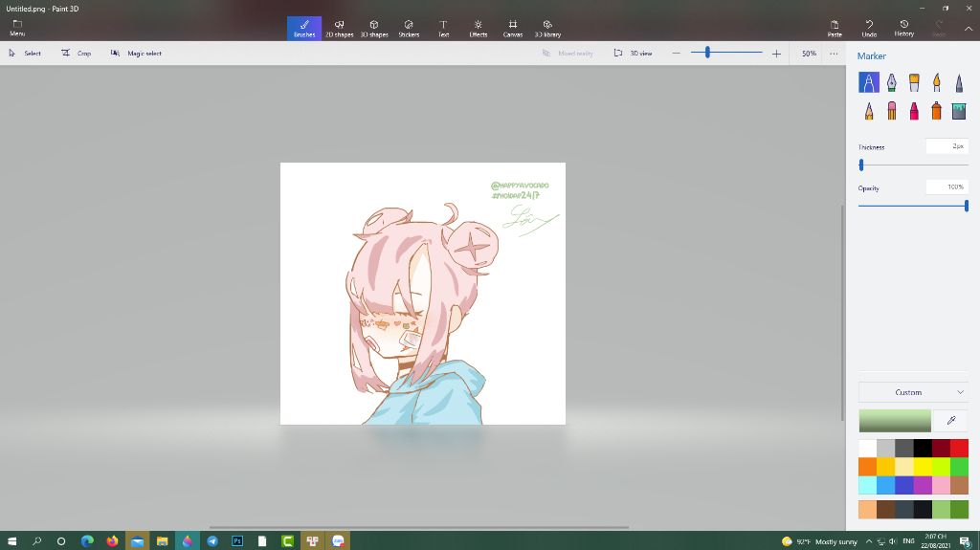Select the Pencil brush
The width and height of the screenshot is (980, 550).
coord(869,111)
